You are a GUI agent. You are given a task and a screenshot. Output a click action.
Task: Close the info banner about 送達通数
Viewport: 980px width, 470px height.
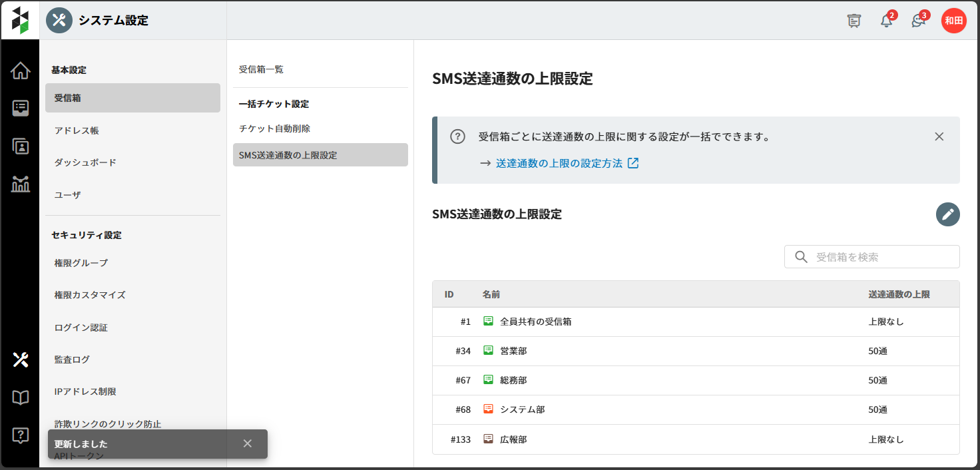[x=939, y=136]
